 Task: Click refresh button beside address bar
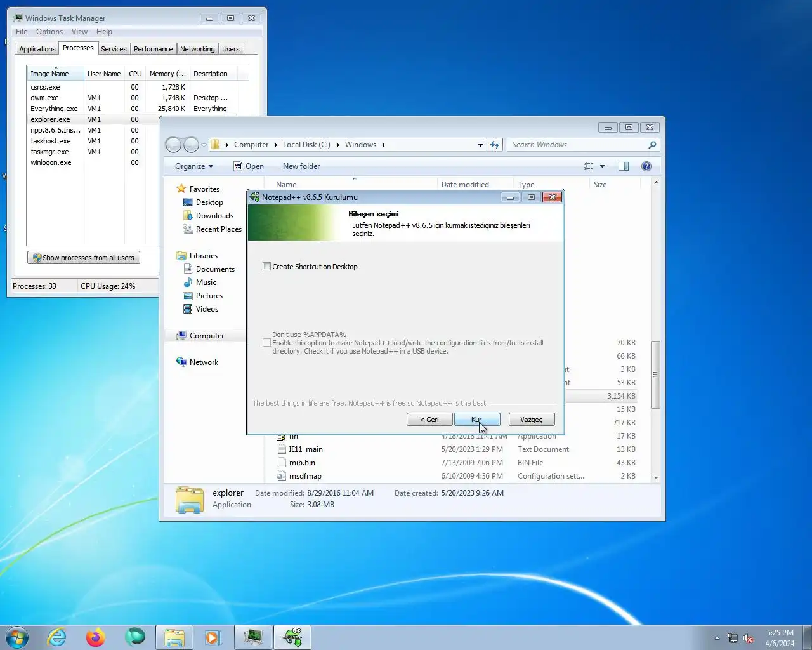(x=495, y=145)
